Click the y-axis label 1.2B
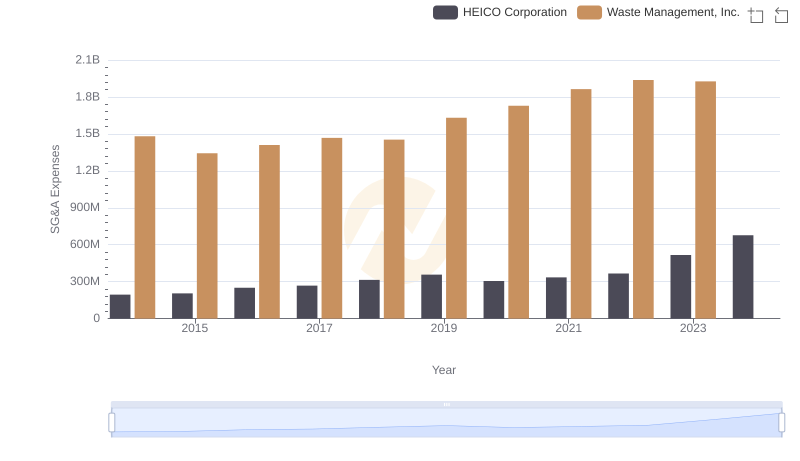800x461 pixels. (87, 170)
